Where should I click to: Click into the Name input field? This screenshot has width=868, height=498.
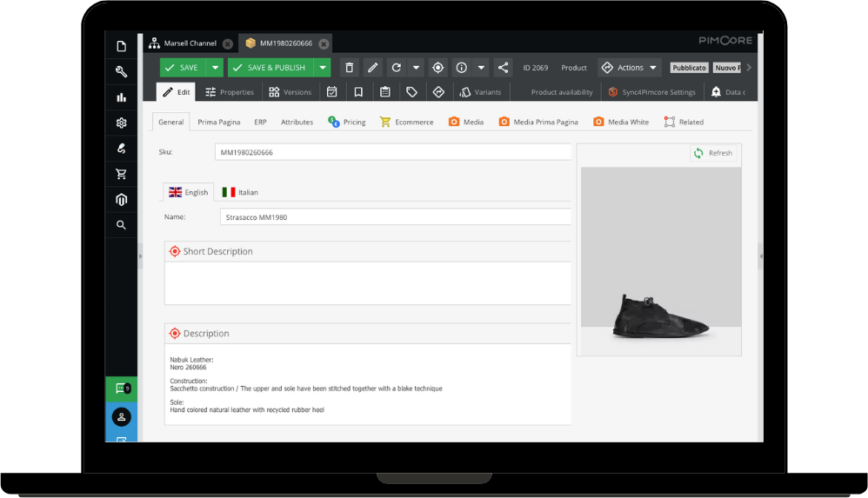[395, 217]
